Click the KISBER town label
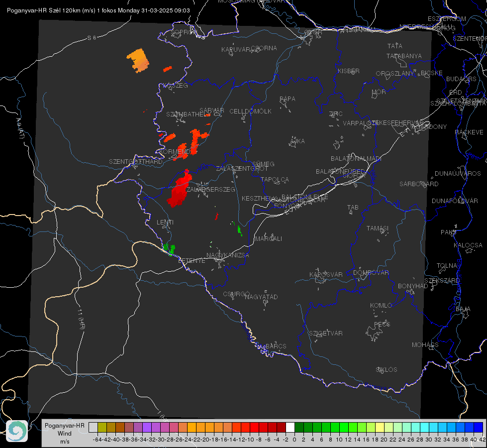The height and width of the screenshot is (448, 487). 349,71
